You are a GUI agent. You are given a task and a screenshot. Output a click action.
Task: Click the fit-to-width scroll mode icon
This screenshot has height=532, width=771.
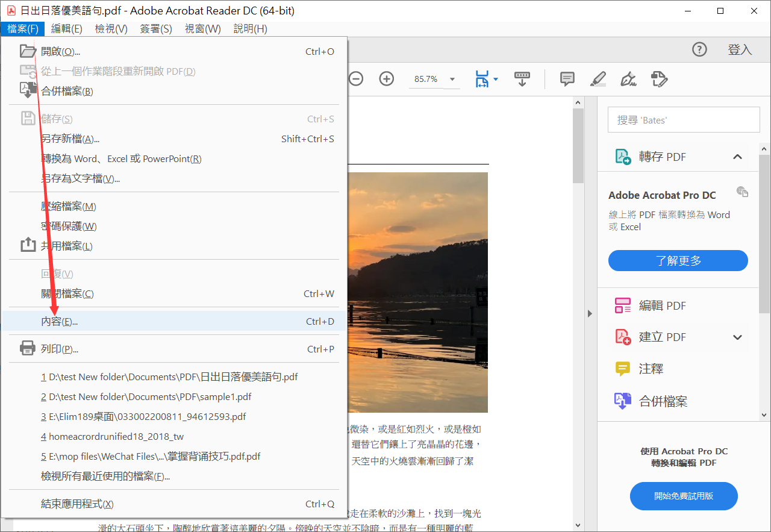(482, 79)
